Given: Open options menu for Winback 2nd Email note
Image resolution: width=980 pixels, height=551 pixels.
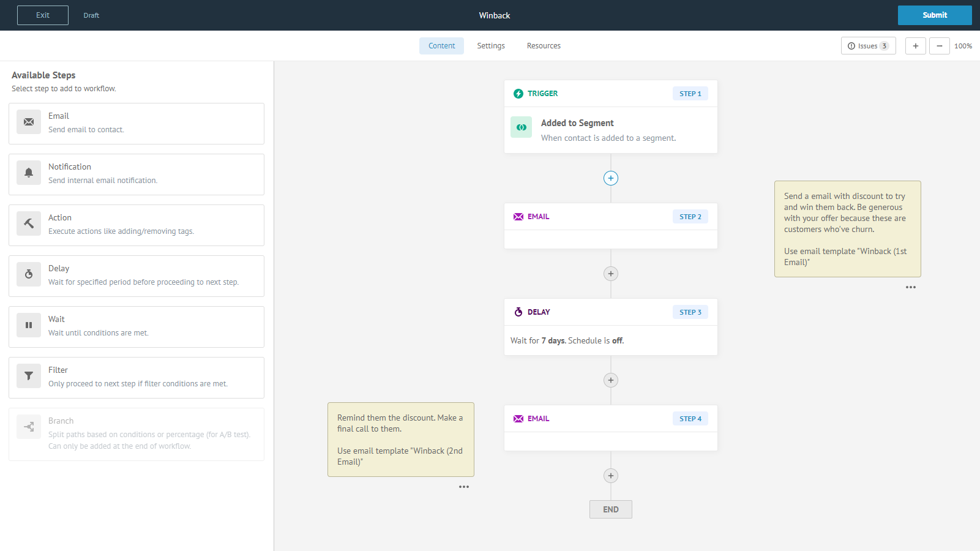Looking at the screenshot, I should coord(463,487).
